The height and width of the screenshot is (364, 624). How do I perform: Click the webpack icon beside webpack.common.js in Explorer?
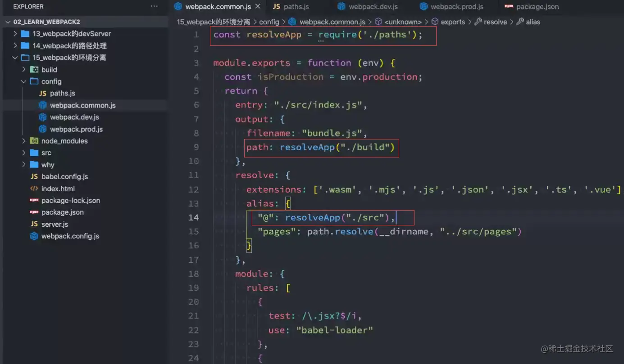[43, 105]
